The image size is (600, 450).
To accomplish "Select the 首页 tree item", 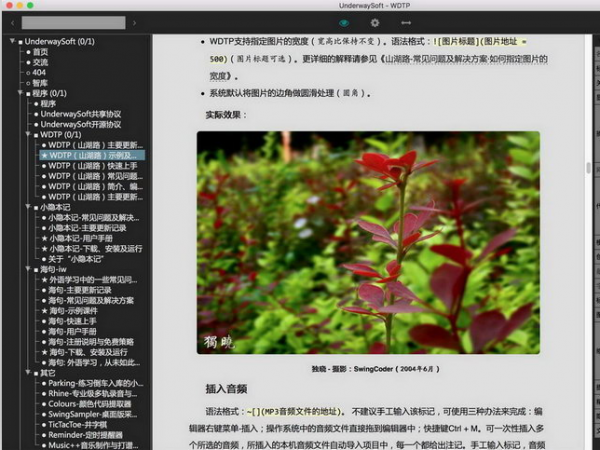I will (40, 52).
